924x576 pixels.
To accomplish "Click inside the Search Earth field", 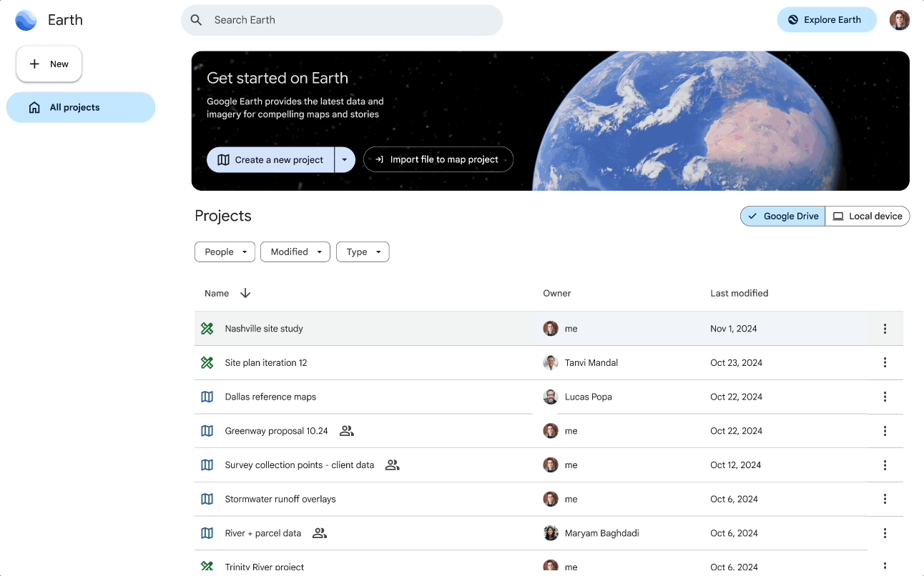I will point(342,20).
